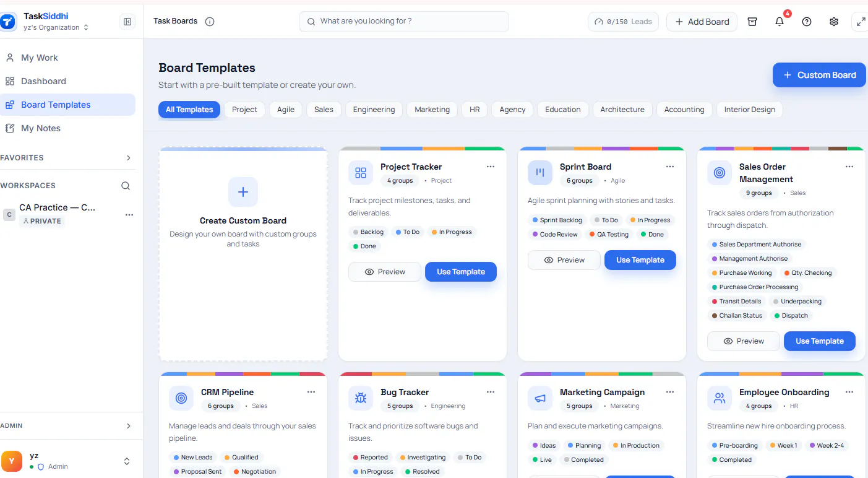This screenshot has width=868, height=478.
Task: Open Project Tracker card options menu
Action: click(x=491, y=167)
